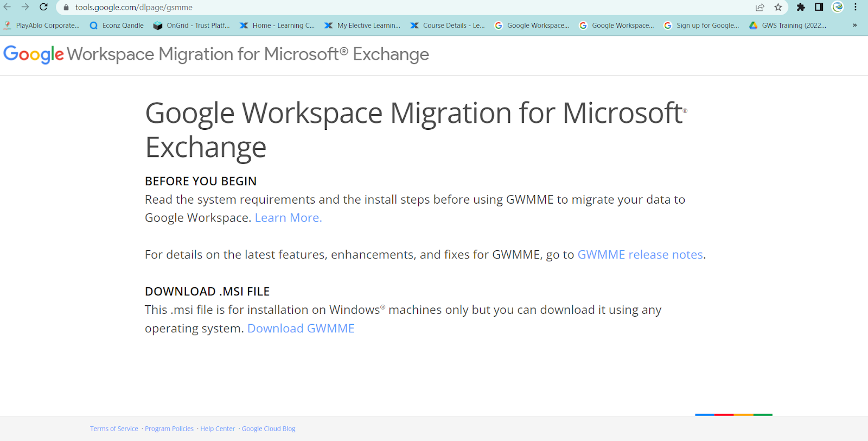Image resolution: width=868 pixels, height=441 pixels.
Task: Click the browser Forward arrow
Action: click(25, 7)
